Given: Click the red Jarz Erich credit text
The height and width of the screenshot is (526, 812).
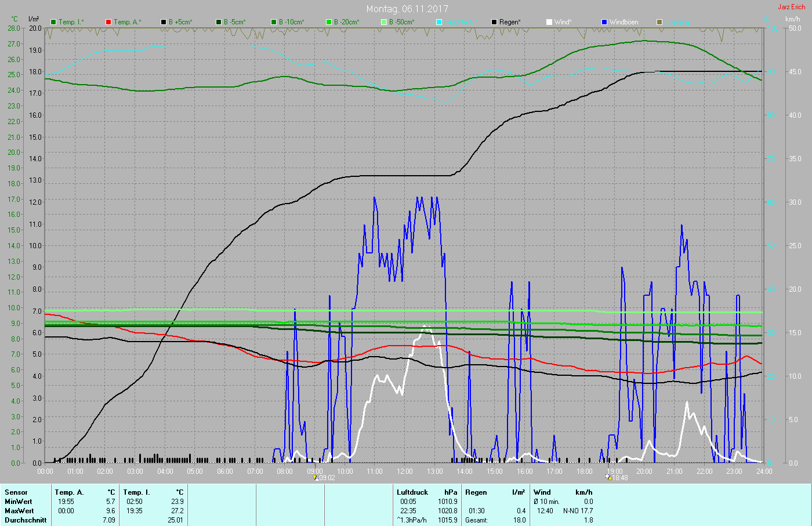Looking at the screenshot, I should [x=792, y=7].
